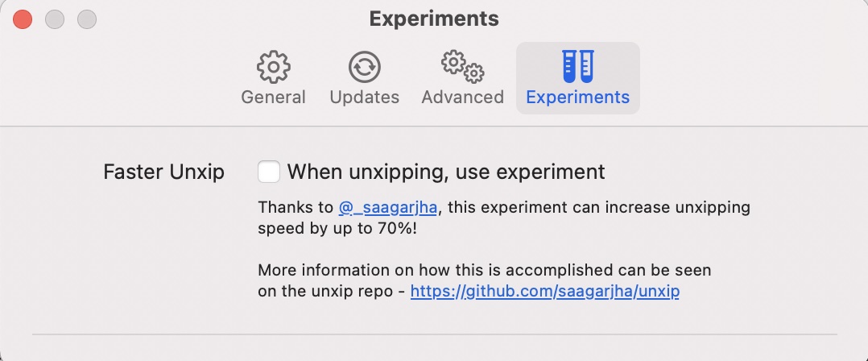This screenshot has width=868, height=361.
Task: Click the disabled minimize window button
Action: point(55,19)
